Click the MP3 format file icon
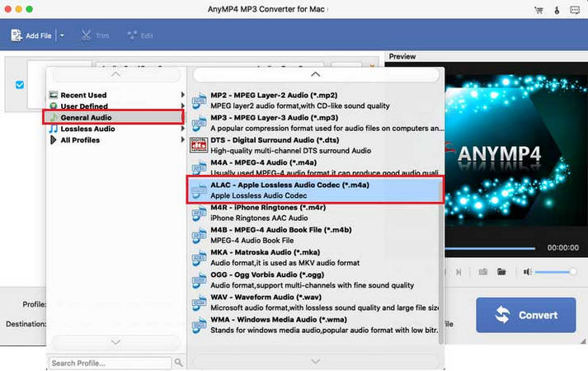This screenshot has height=371, width=588. coord(199,123)
